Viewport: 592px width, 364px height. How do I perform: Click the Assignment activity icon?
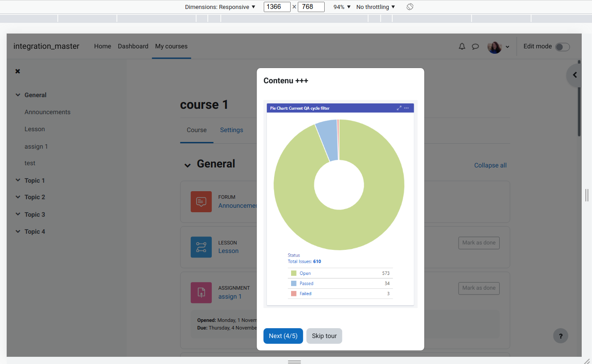201,293
